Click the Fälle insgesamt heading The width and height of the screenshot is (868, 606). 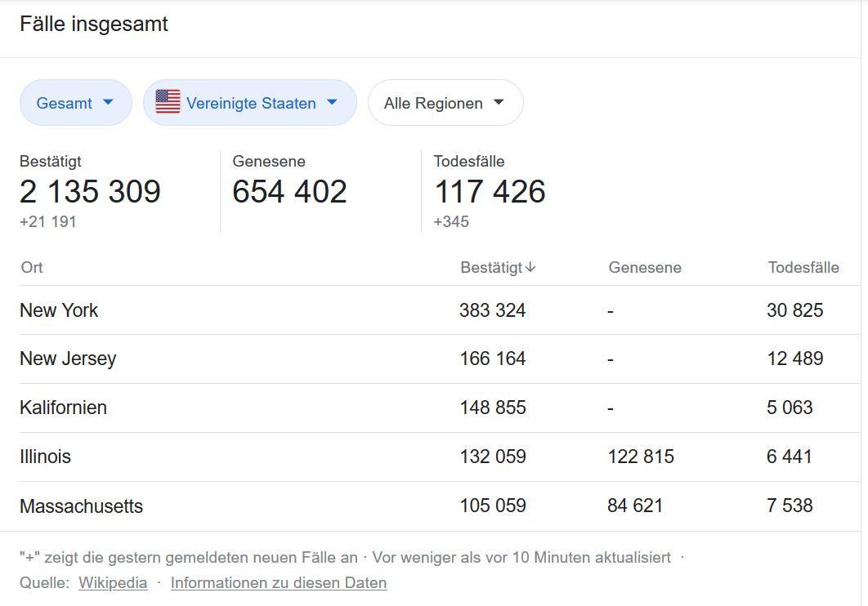pos(94,25)
